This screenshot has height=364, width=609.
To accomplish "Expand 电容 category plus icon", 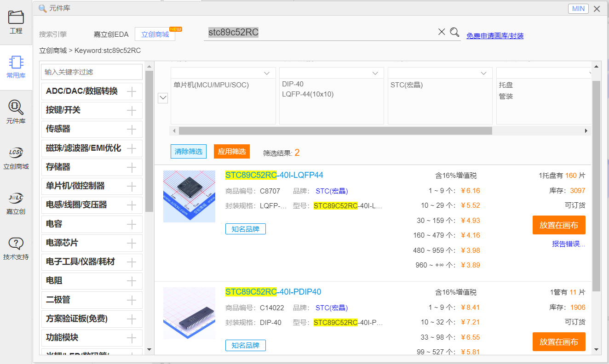I will pos(132,224).
